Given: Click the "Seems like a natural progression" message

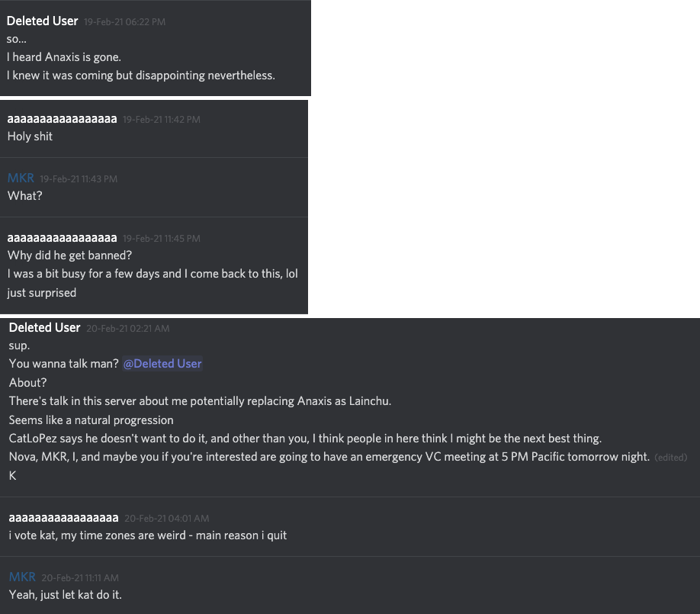Looking at the screenshot, I should [91, 420].
